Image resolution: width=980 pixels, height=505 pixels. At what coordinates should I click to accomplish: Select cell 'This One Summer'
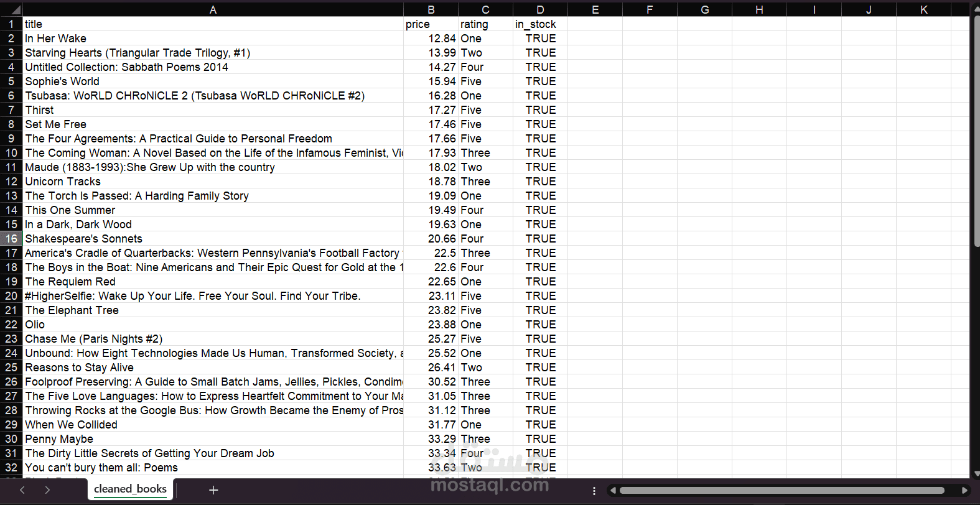(x=213, y=210)
